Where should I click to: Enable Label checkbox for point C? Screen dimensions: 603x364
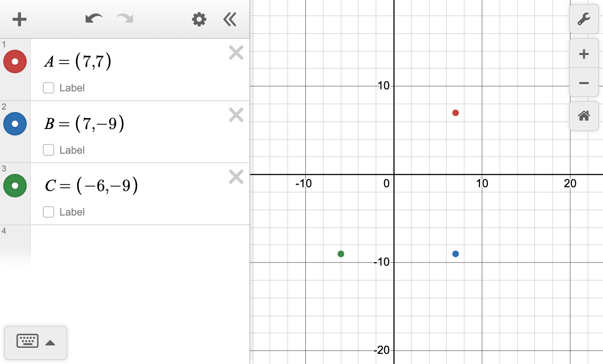tap(49, 212)
